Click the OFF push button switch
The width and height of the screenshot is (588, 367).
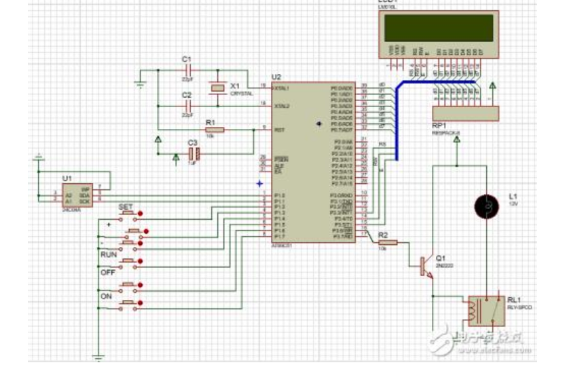[x=128, y=288]
